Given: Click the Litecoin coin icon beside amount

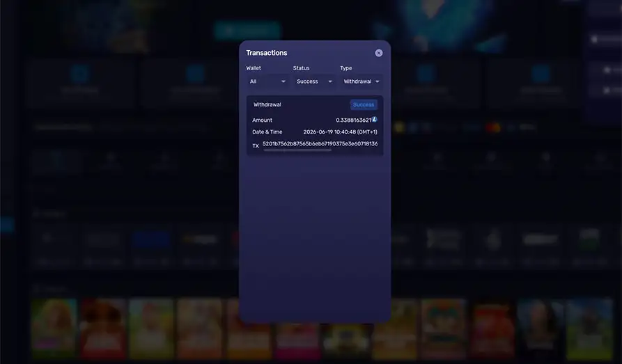Looking at the screenshot, I should pyautogui.click(x=375, y=119).
